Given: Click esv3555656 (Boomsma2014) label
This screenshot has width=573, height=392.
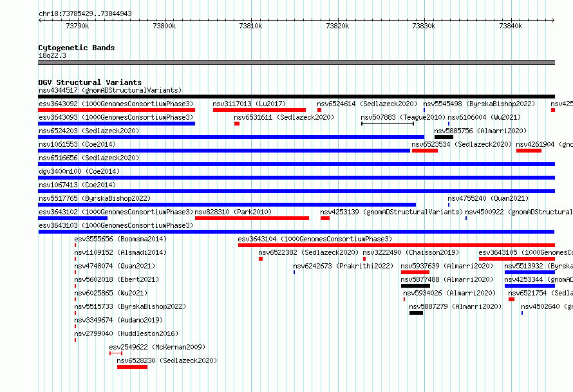Looking at the screenshot, I should point(120,239).
